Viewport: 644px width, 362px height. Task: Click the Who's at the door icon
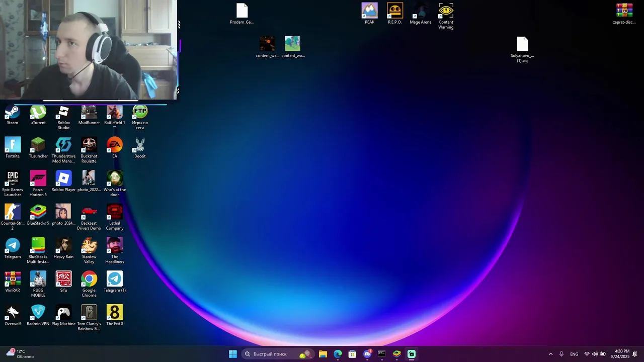(115, 184)
